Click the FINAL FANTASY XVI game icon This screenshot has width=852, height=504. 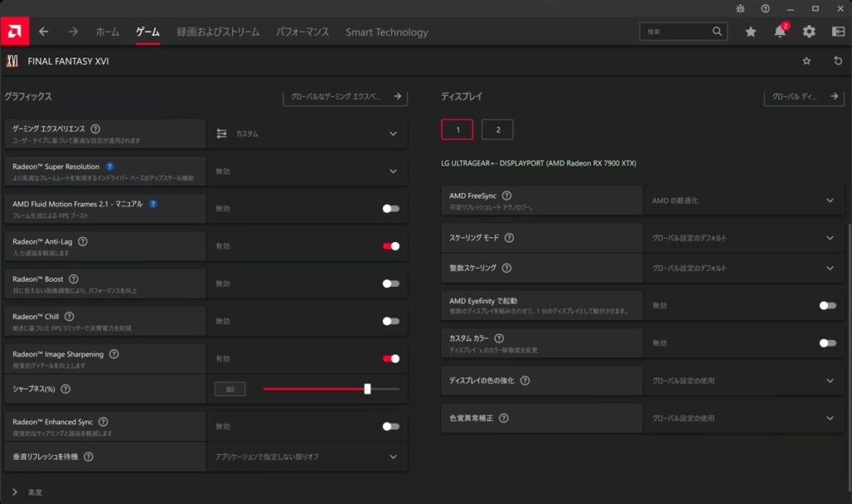click(x=12, y=61)
